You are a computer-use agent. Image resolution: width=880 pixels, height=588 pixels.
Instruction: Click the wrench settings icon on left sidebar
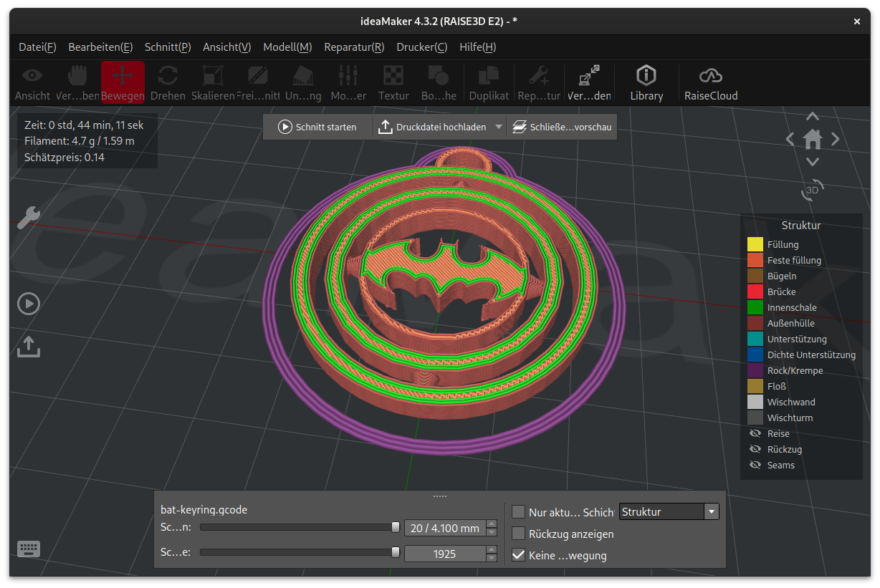(x=29, y=217)
